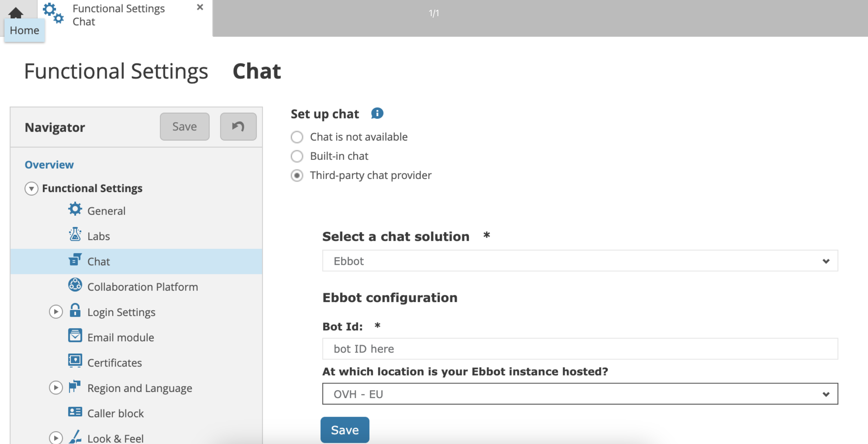Expand the Login Settings tree node
The height and width of the screenshot is (444, 868).
point(56,312)
